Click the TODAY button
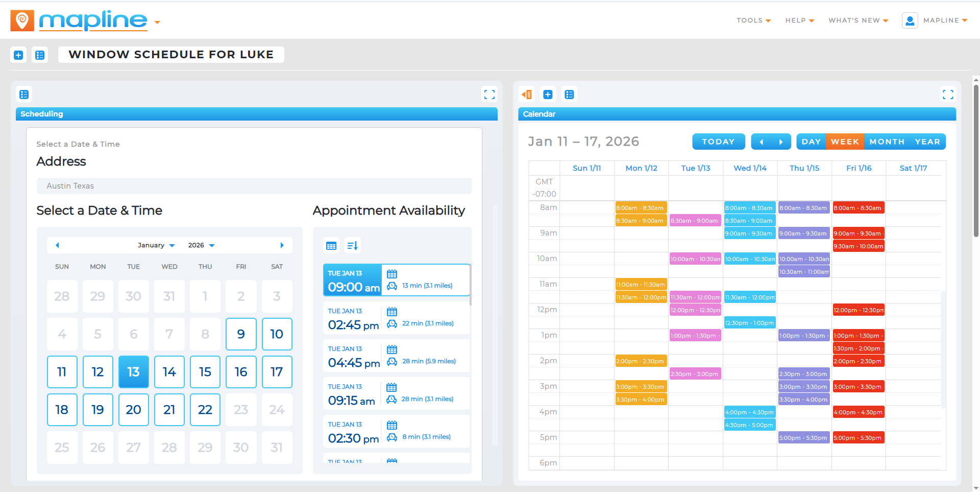 click(x=718, y=142)
